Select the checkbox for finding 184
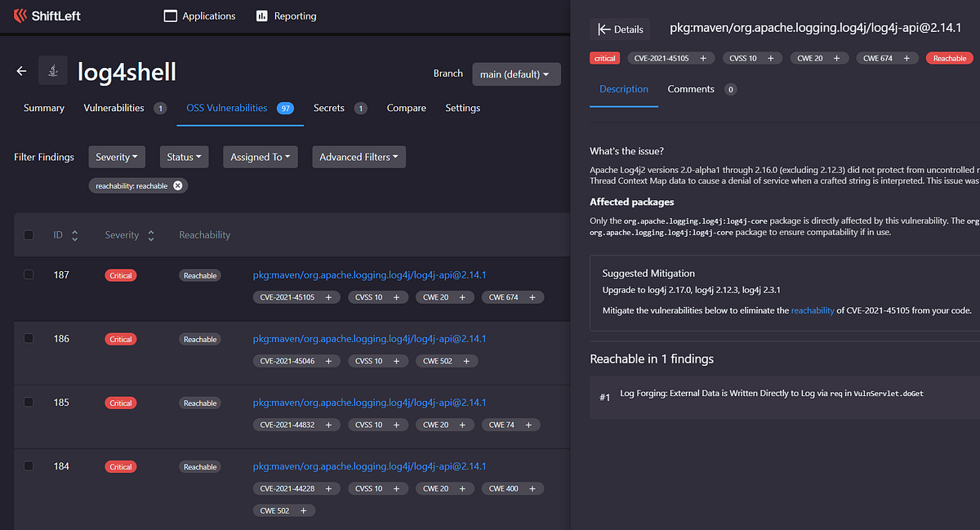The image size is (980, 530). tap(29, 465)
